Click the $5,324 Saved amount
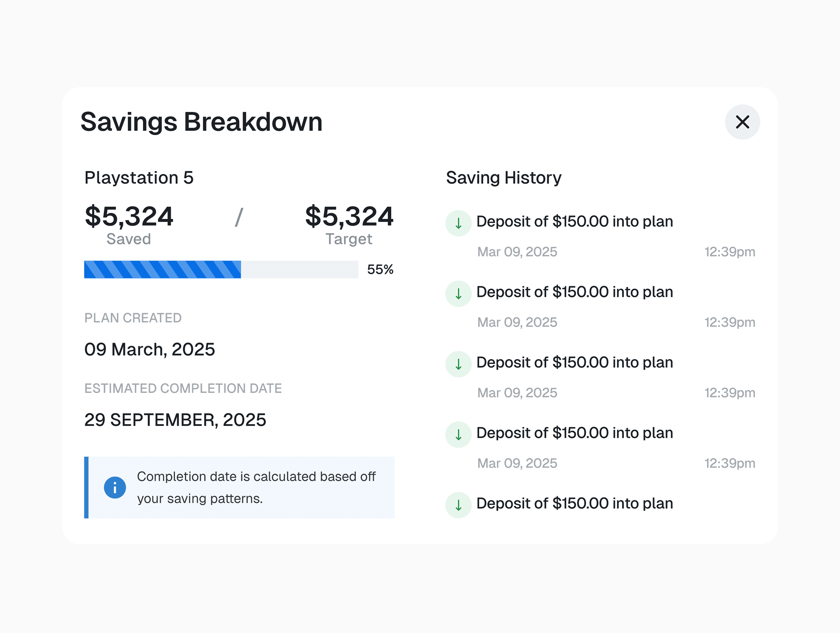This screenshot has height=633, width=840. 129,216
